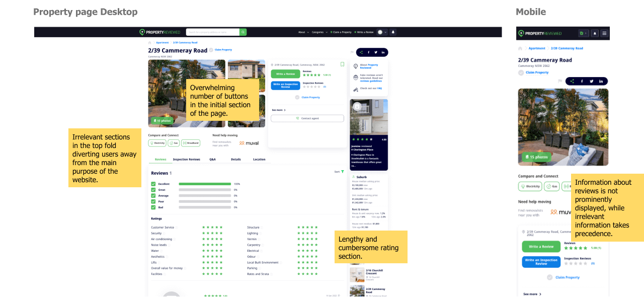Click the Great 0% progress bar
Image resolution: width=644 pixels, height=297 pixels.
click(x=205, y=190)
